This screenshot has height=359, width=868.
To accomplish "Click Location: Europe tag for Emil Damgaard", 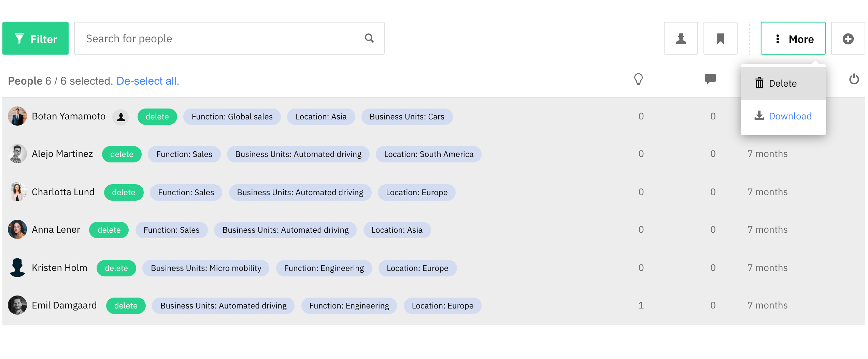I will 442,306.
